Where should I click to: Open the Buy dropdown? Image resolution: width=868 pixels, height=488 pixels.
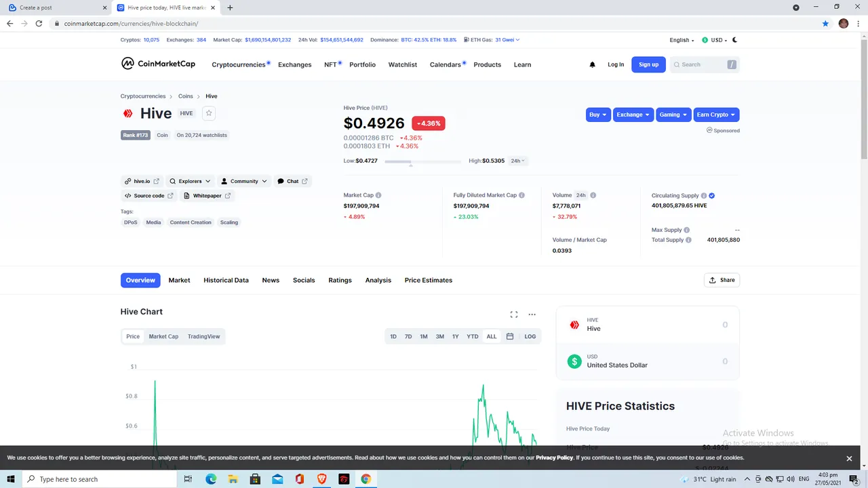click(x=598, y=115)
